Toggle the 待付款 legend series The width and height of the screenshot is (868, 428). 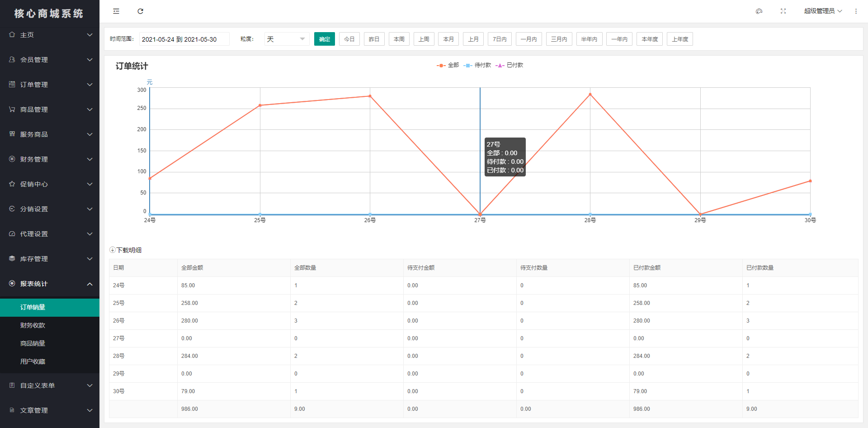pos(477,65)
